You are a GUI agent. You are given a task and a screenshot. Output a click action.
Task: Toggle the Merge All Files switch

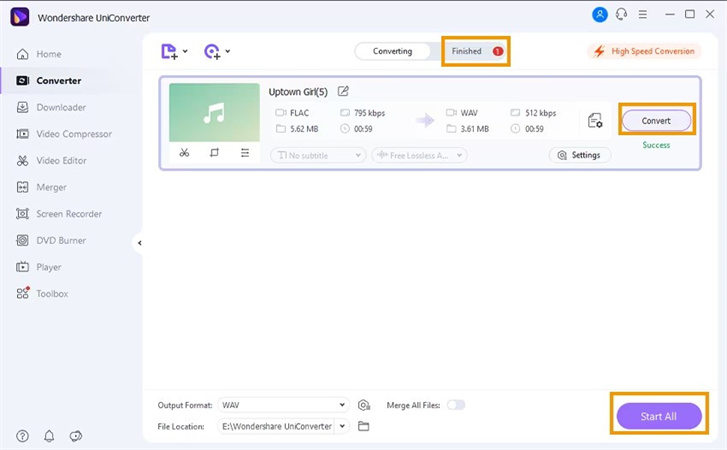pos(456,405)
